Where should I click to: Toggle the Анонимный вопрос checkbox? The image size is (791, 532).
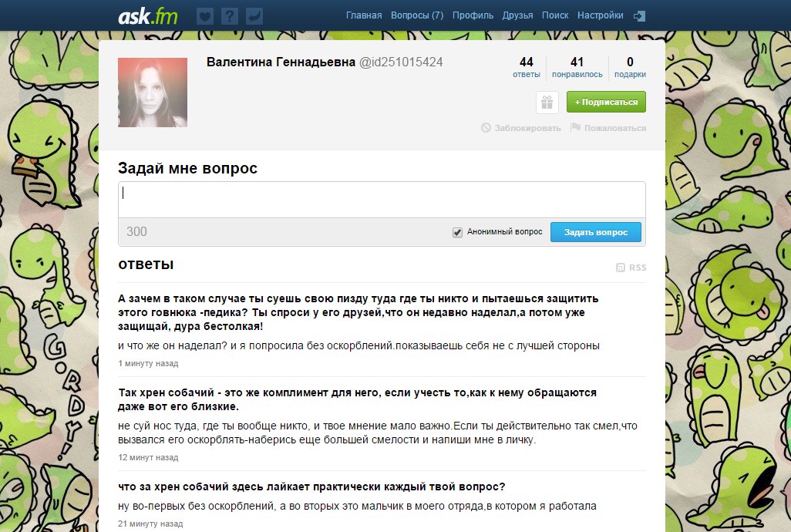tap(457, 232)
